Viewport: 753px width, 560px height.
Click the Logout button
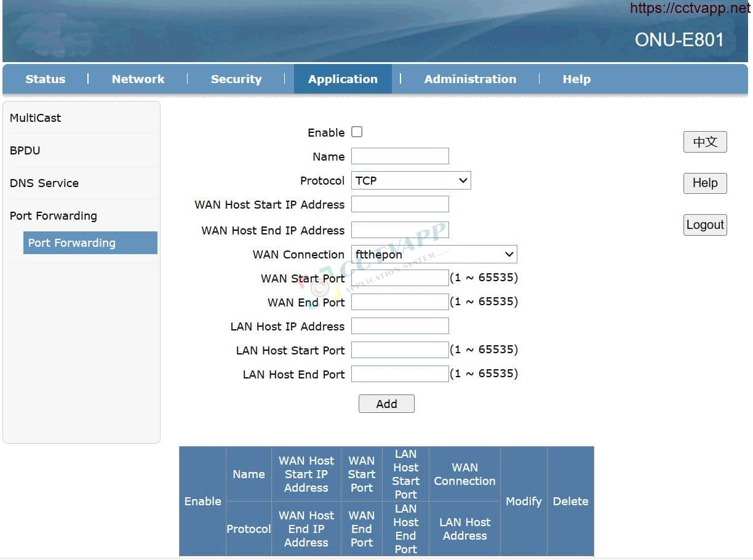pyautogui.click(x=705, y=225)
